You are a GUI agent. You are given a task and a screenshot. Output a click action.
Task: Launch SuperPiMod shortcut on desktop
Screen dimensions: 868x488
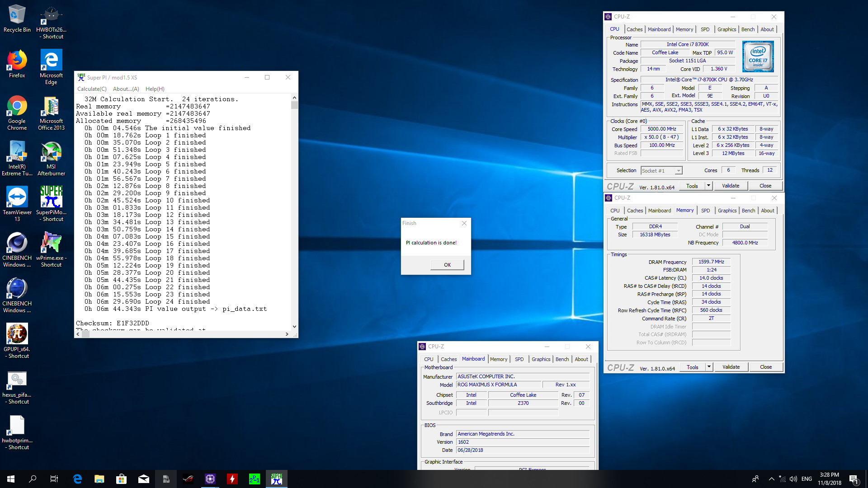(x=51, y=204)
